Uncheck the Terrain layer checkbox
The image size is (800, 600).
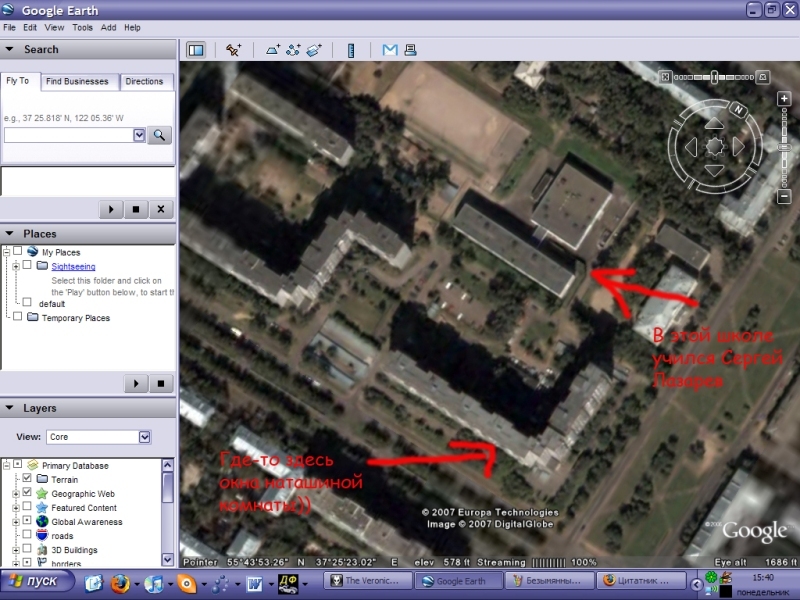pyautogui.click(x=27, y=480)
